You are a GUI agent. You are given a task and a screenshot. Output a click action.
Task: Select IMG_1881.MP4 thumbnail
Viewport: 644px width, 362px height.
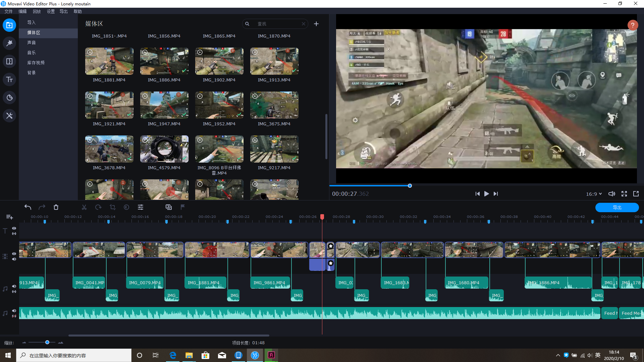(x=109, y=61)
